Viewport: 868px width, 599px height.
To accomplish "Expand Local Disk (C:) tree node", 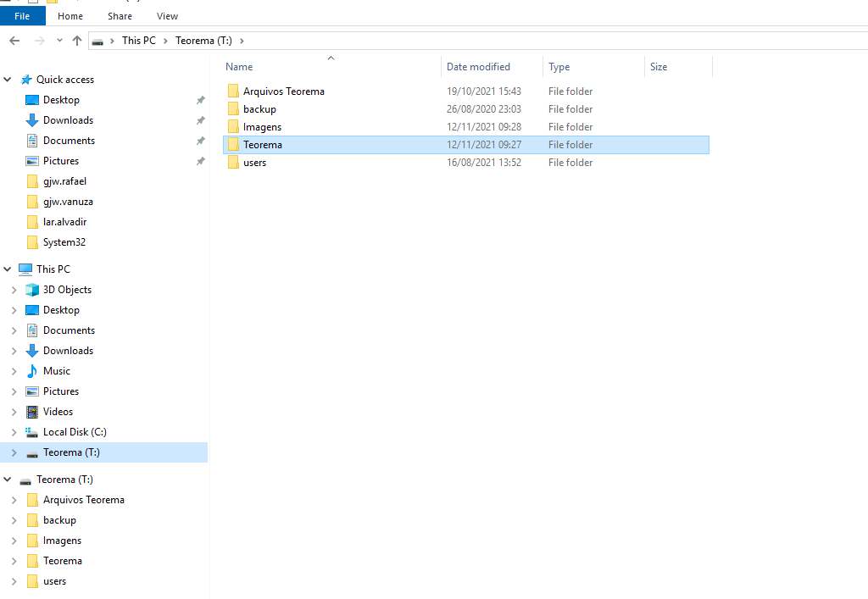I will 14,432.
